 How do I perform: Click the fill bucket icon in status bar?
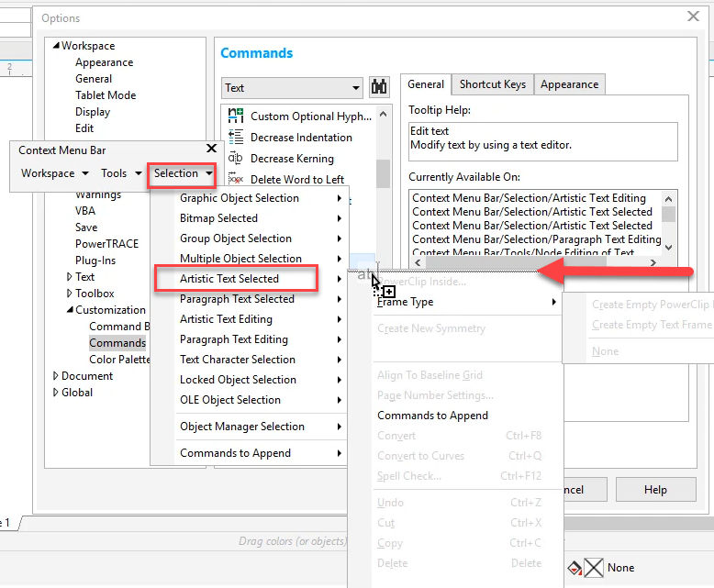575,568
